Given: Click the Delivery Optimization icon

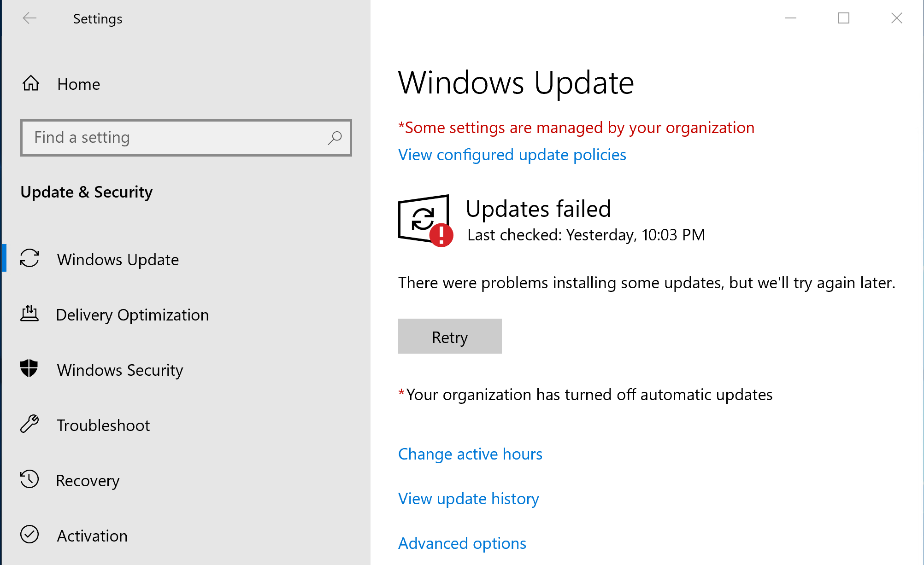Looking at the screenshot, I should click(x=29, y=314).
